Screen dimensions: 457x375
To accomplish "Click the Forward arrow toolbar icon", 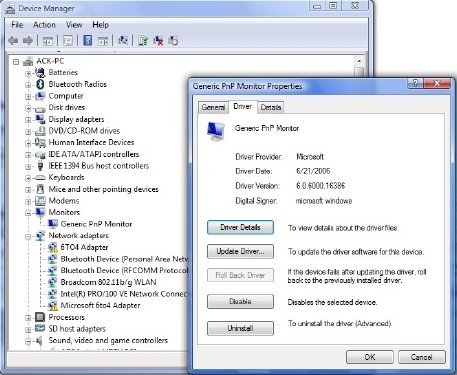I will coord(28,41).
